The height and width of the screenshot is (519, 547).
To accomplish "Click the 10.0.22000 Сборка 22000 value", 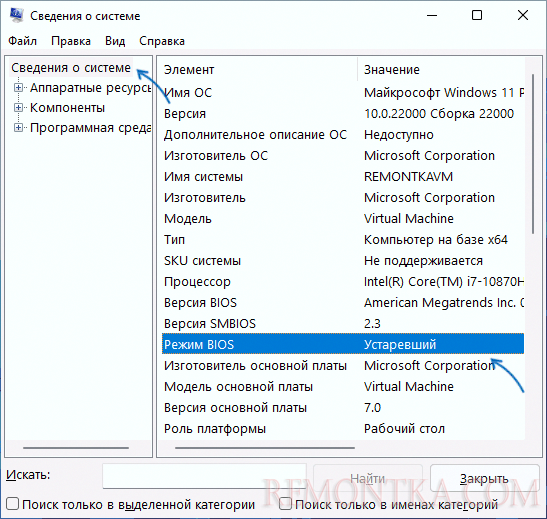I will click(439, 114).
